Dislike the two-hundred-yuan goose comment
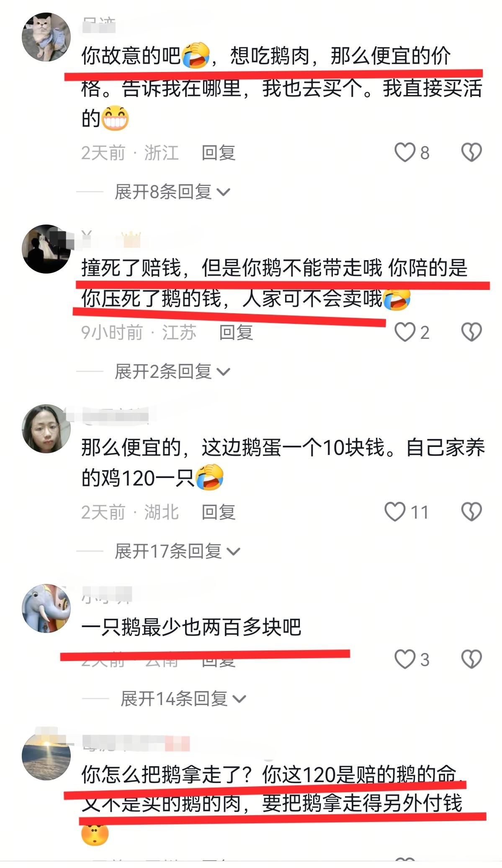The width and height of the screenshot is (502, 868). click(471, 659)
